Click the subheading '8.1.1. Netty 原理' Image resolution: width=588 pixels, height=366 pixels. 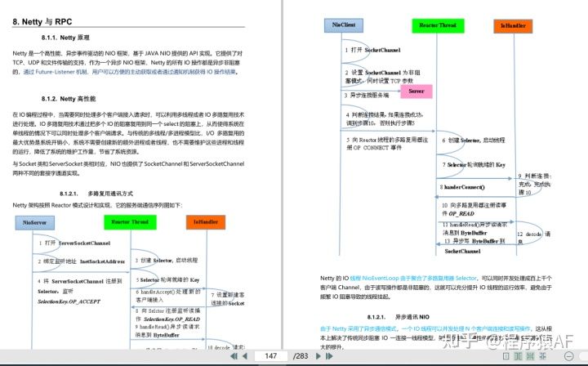pos(65,38)
